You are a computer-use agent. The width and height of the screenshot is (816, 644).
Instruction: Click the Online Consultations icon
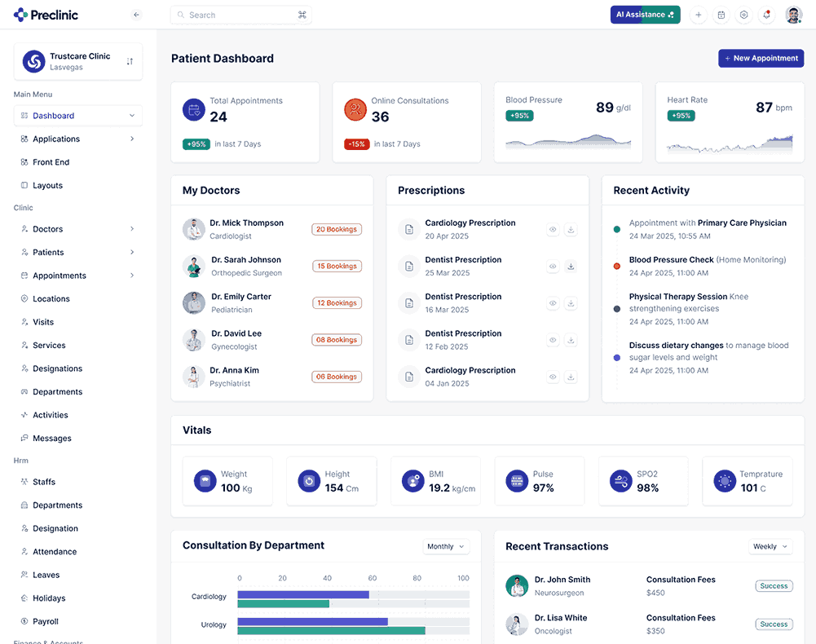(355, 110)
